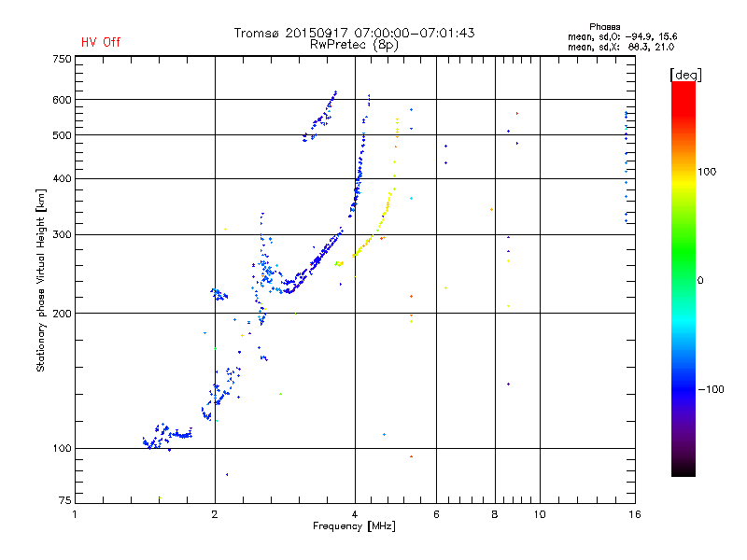Click the frequency tick label 1
The height and width of the screenshot is (560, 747).
click(75, 514)
